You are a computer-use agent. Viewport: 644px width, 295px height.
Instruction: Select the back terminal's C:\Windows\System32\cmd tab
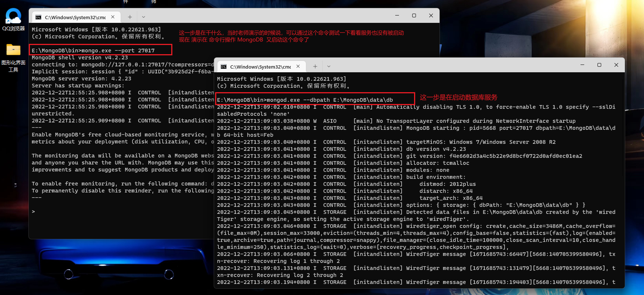[x=76, y=17]
